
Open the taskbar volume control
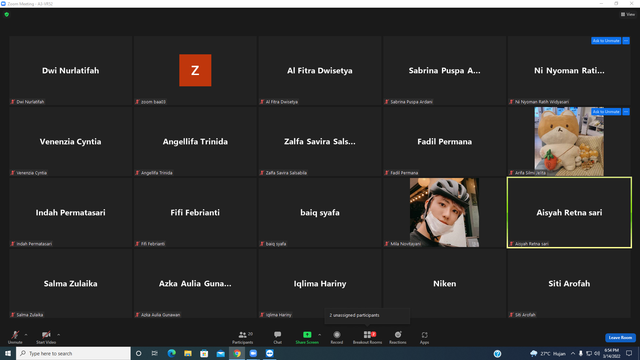tap(597, 353)
